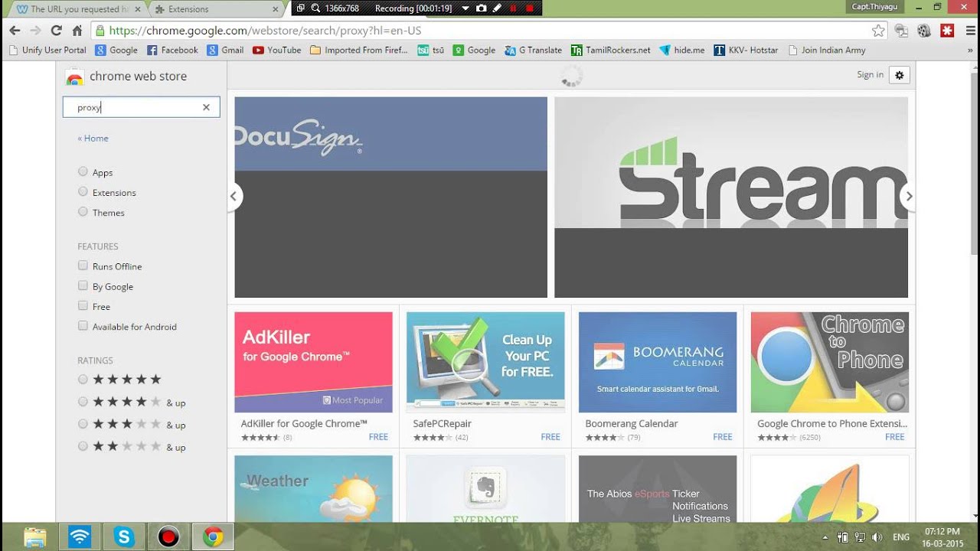The height and width of the screenshot is (551, 980).
Task: Click the red star extension icon
Action: tap(947, 31)
